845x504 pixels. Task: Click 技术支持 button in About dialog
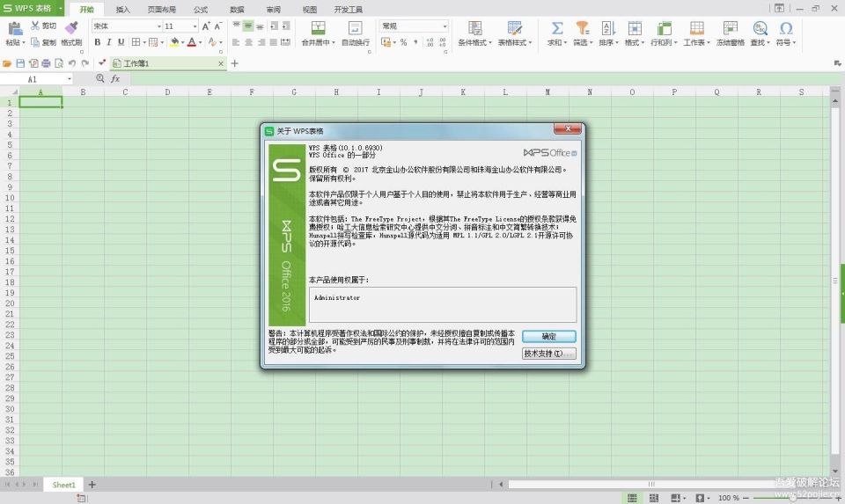click(x=548, y=354)
